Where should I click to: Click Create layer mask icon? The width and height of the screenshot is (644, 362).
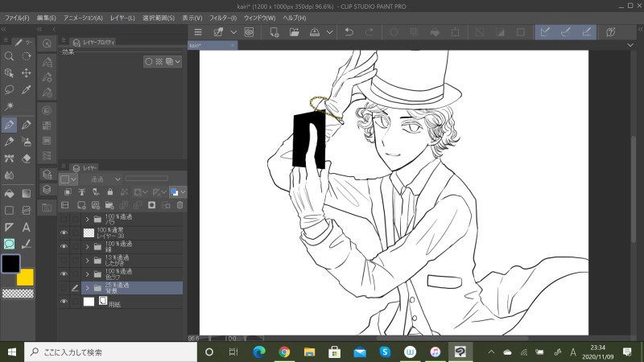(151, 205)
